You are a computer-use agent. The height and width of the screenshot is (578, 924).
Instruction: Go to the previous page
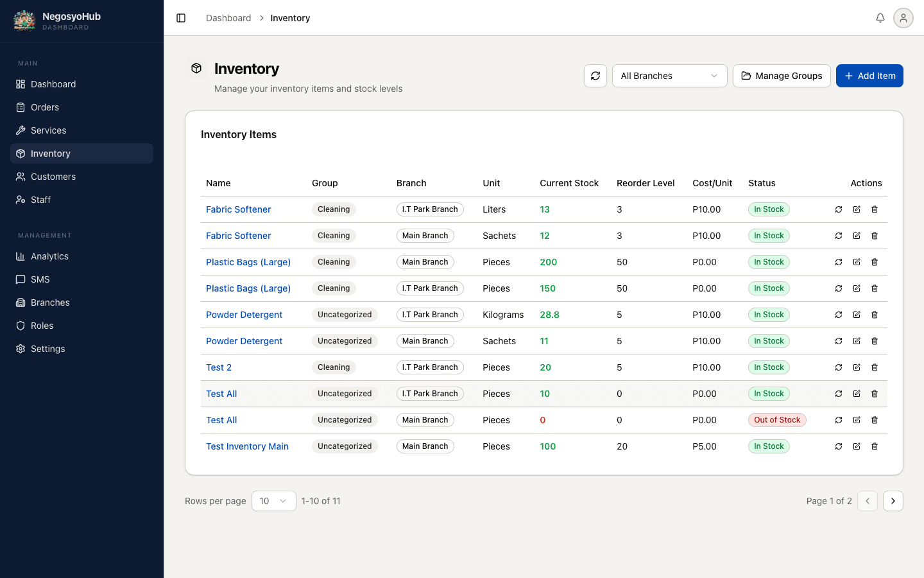[x=868, y=501]
